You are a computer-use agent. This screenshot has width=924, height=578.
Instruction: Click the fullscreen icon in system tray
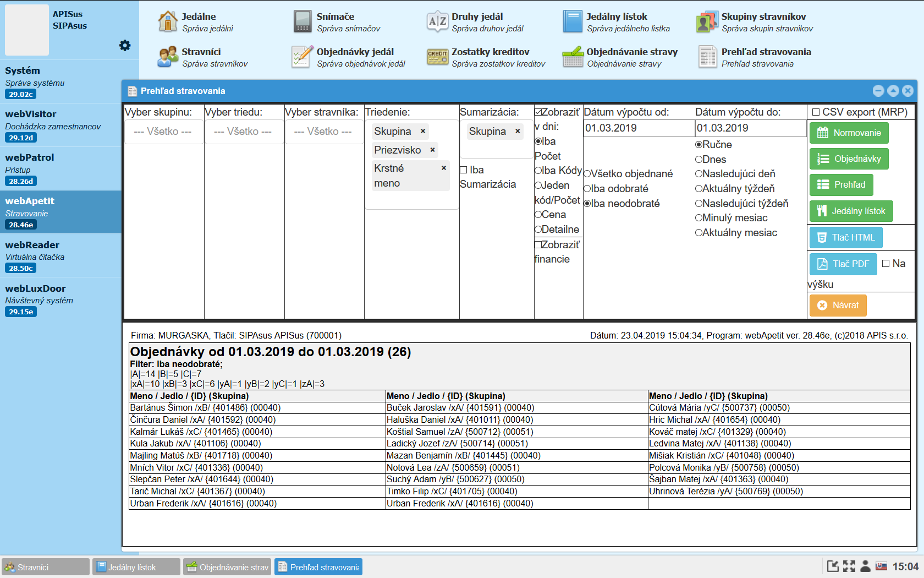(x=849, y=566)
